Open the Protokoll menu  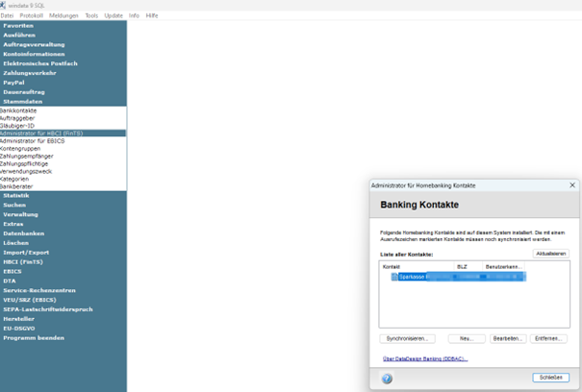(x=31, y=15)
